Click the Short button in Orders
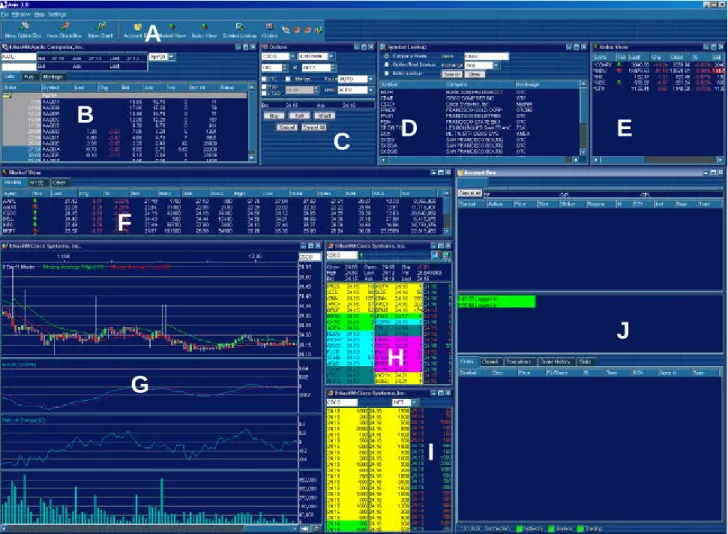The height and width of the screenshot is (534, 728). coord(325,116)
